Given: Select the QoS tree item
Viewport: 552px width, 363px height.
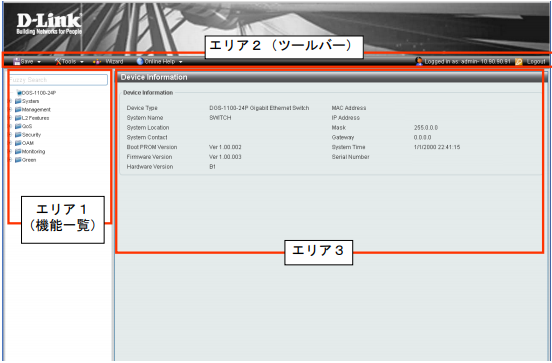Looking at the screenshot, I should (27, 126).
